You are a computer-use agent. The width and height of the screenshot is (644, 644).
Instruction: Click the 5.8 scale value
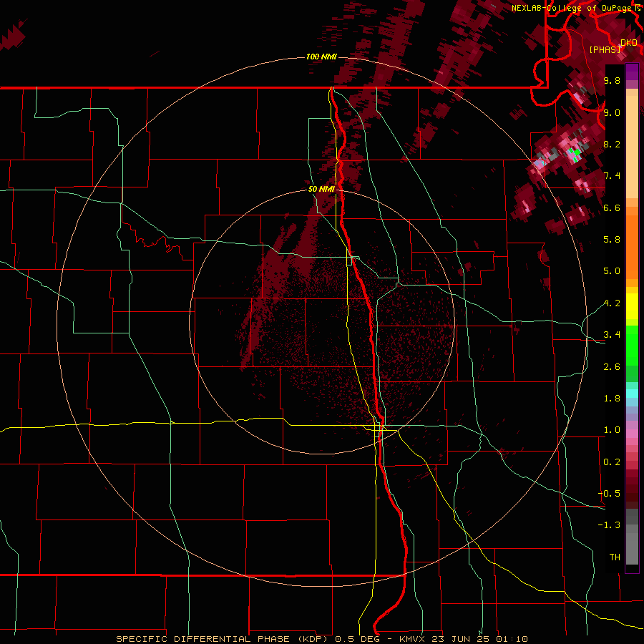612,240
